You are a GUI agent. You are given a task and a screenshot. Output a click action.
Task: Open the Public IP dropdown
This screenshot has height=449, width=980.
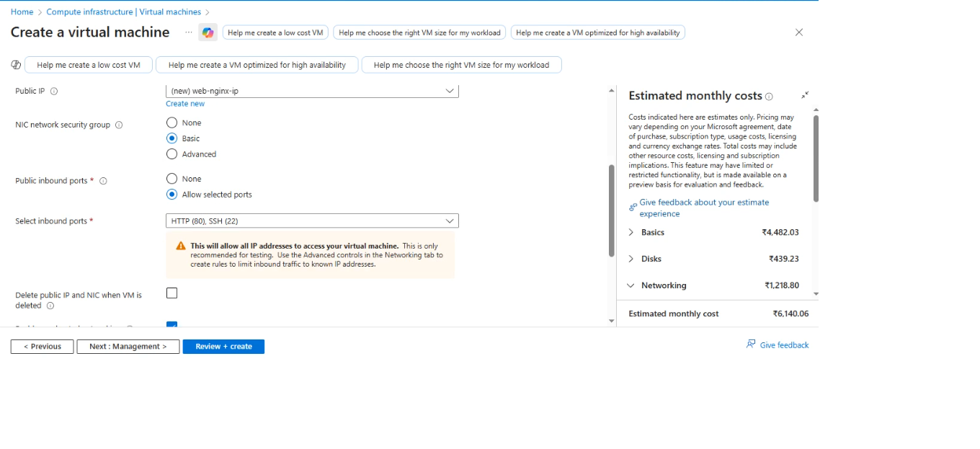pyautogui.click(x=312, y=92)
